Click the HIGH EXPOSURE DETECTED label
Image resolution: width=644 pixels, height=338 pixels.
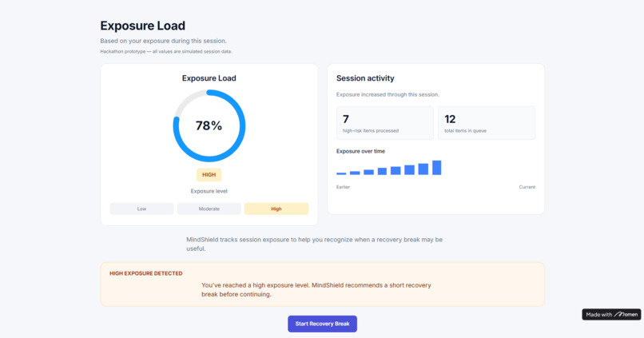[145, 273]
